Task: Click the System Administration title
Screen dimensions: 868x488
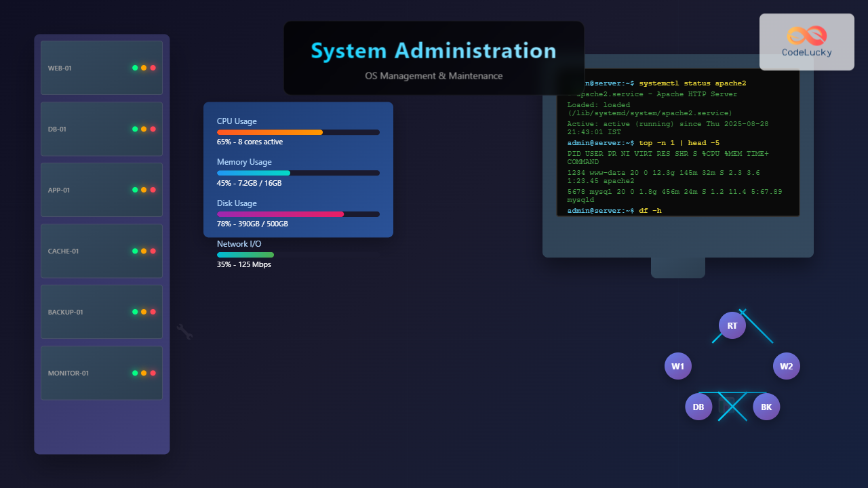Action: pos(433,51)
